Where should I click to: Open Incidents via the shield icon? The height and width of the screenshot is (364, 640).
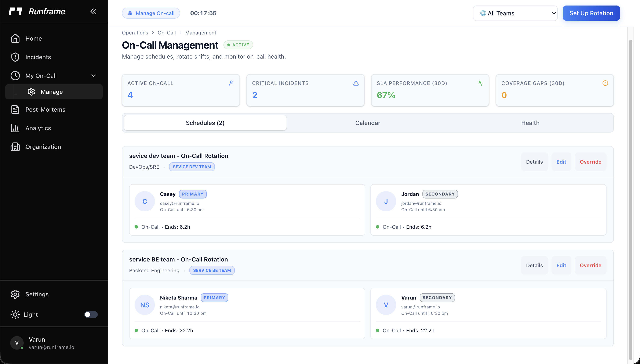[x=15, y=57]
